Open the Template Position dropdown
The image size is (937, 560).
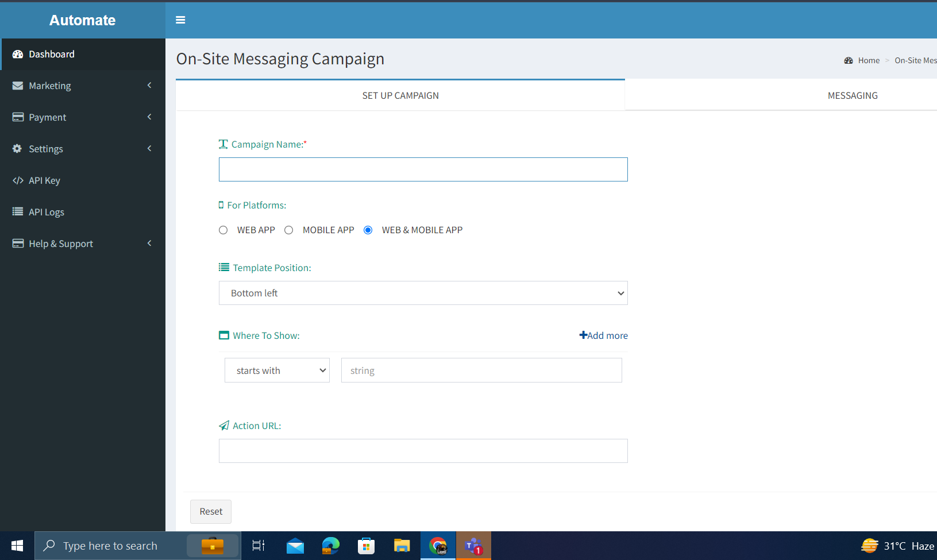(423, 293)
